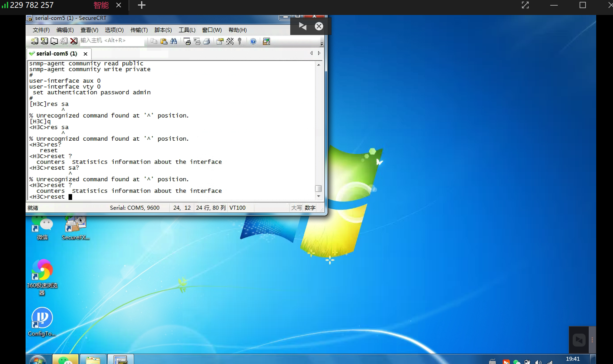The width and height of the screenshot is (613, 364).
Task: Expand the toolbar overflow arrow
Action: pos(321,44)
